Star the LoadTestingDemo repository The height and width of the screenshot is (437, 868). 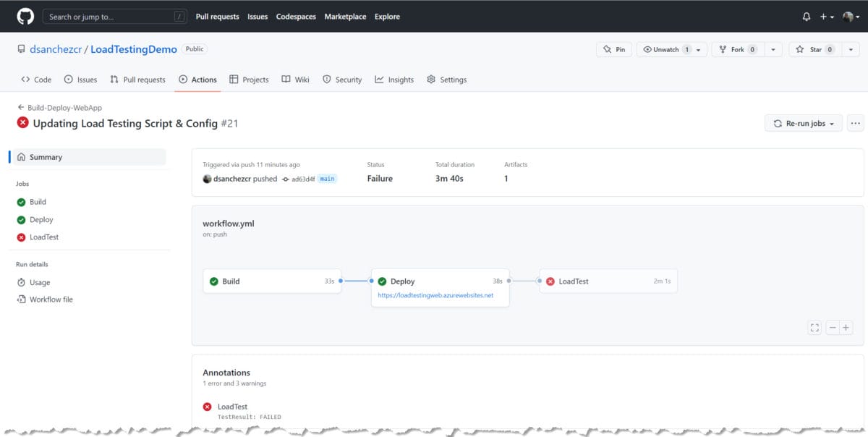point(815,48)
